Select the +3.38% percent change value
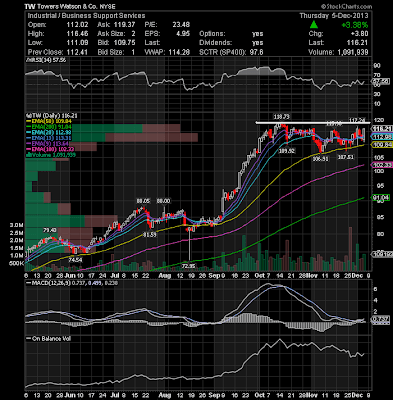The width and height of the screenshot is (393, 400). 354,25
